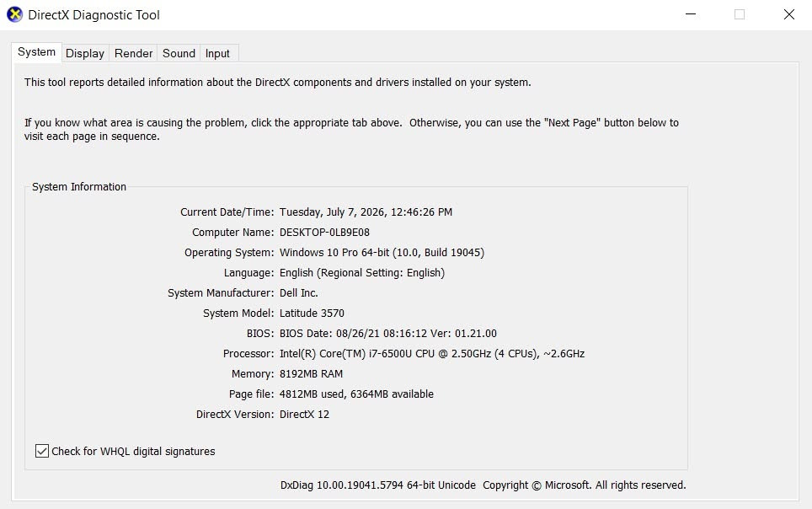Minimize the DirectX Diagnostic Tool window

point(691,14)
